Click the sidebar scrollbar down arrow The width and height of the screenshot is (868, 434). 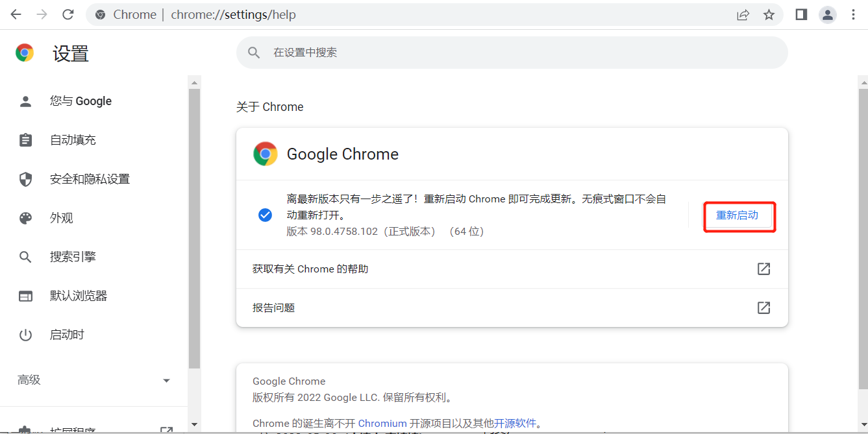[193, 425]
